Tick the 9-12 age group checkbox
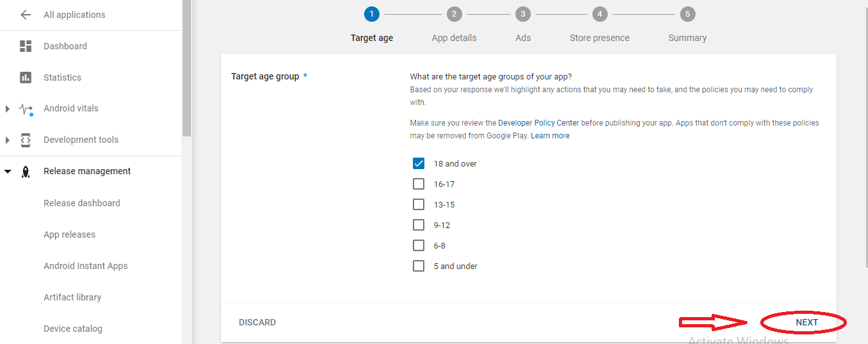 click(x=419, y=225)
